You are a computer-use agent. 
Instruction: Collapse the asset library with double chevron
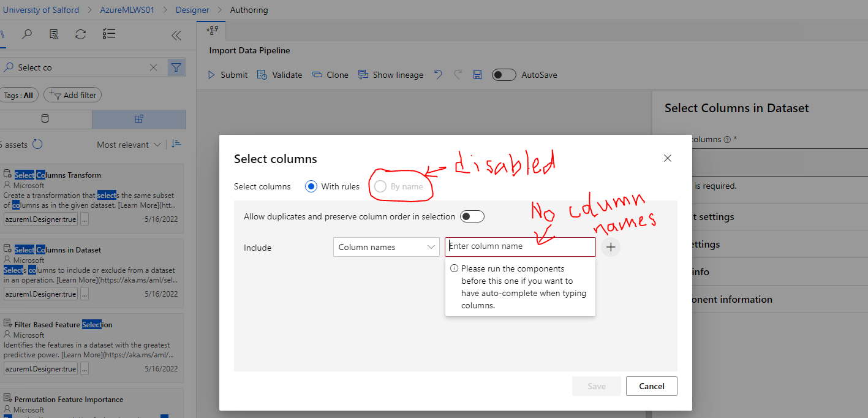pyautogui.click(x=176, y=36)
